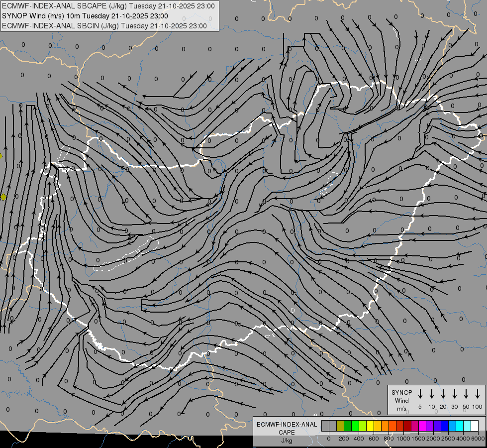Click the ECMWF-INDEX-ANAL label in the color legend
The image size is (487, 448).
pos(287,425)
